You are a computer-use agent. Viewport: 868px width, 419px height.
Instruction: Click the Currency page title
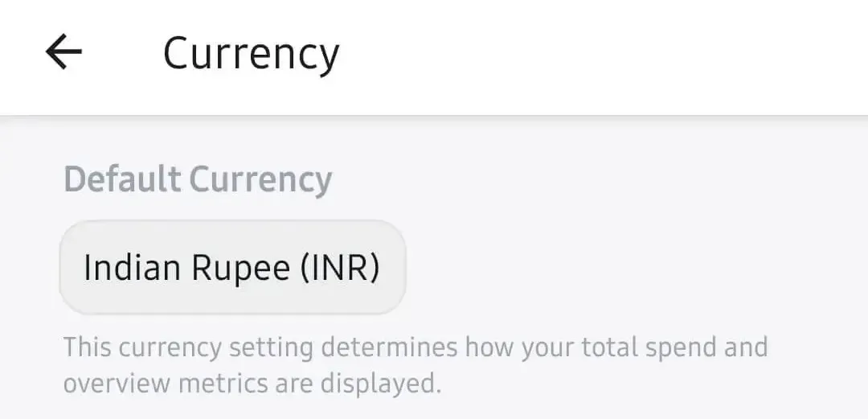click(251, 54)
